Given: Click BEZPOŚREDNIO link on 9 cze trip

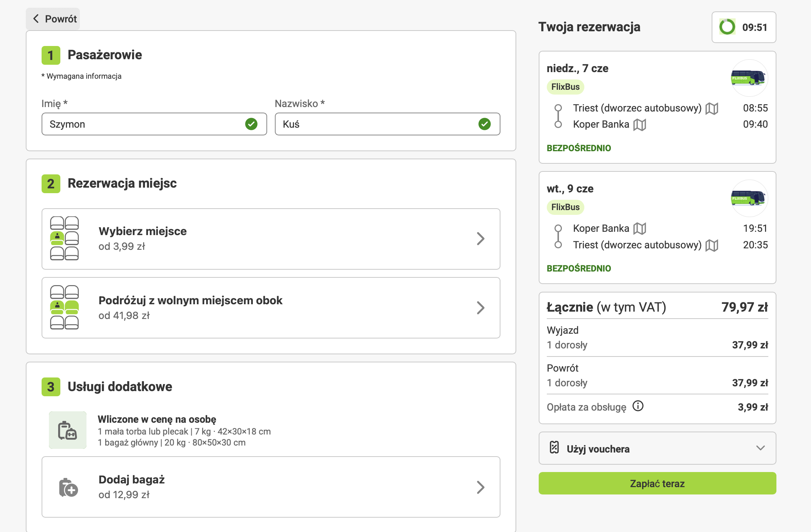Looking at the screenshot, I should (579, 269).
